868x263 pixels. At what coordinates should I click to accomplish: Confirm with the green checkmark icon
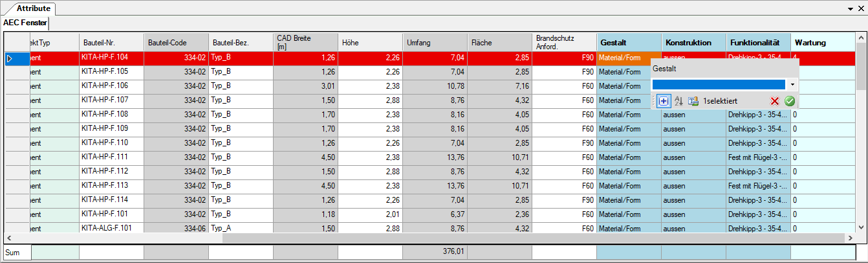(x=789, y=101)
